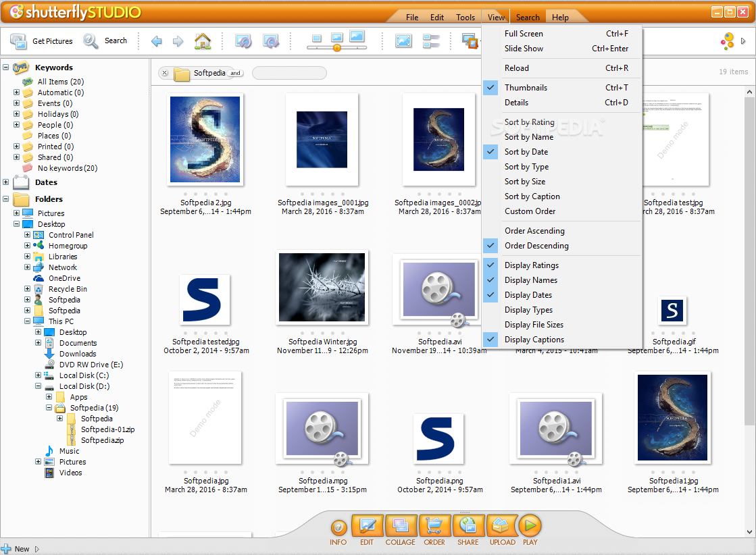Screen dimensions: 756x555
Task: Toggle Display Ratings option
Action: [x=562, y=265]
